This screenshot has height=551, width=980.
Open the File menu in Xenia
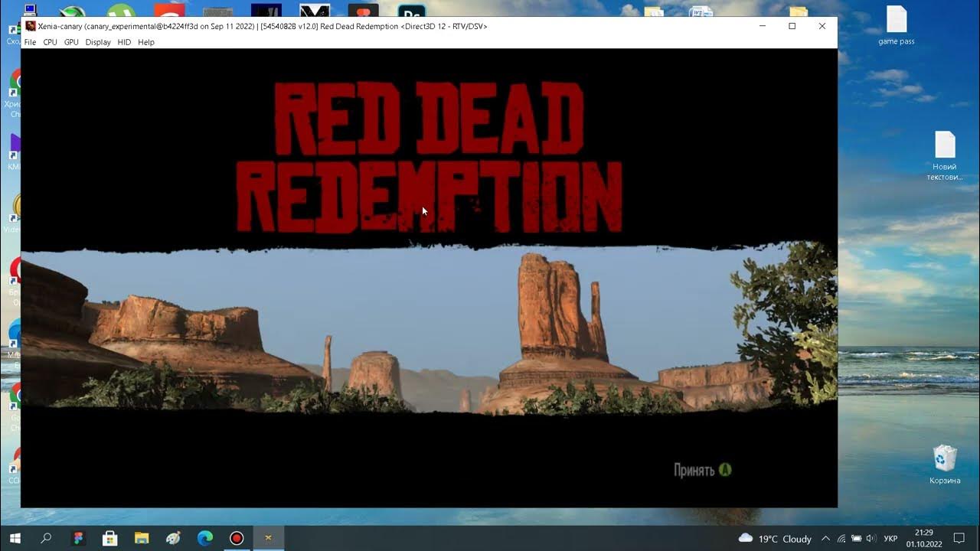[30, 42]
